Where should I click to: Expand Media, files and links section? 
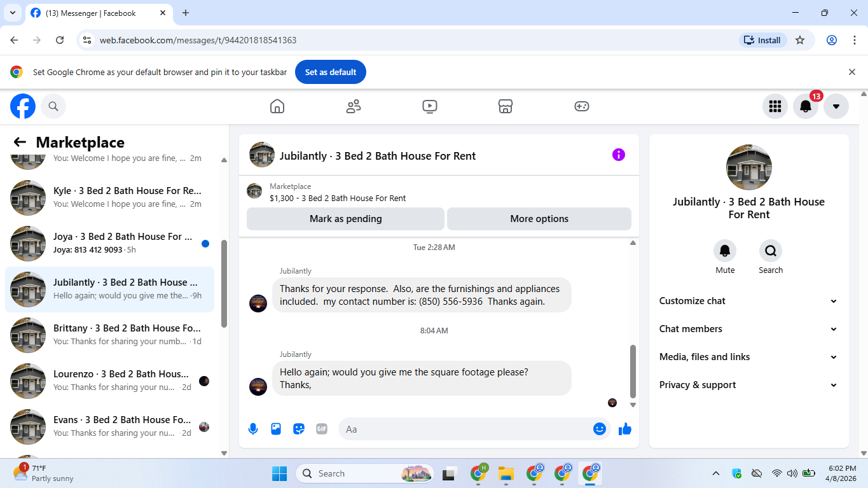[748, 357]
